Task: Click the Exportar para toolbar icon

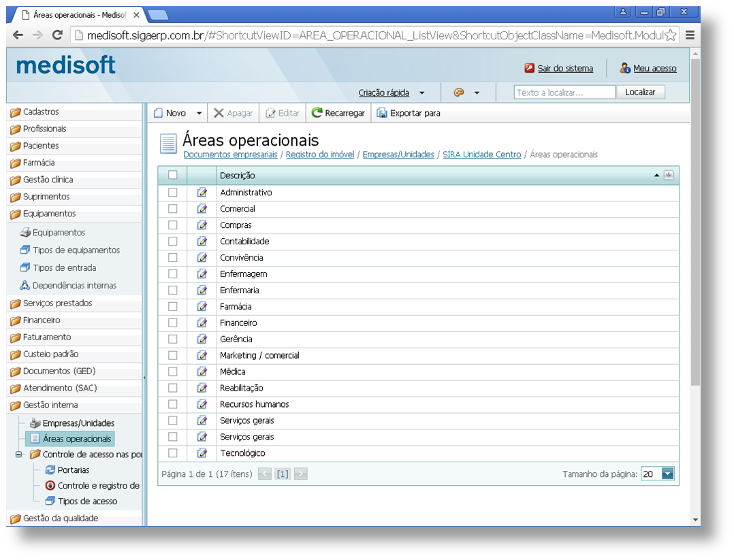Action: pos(382,113)
